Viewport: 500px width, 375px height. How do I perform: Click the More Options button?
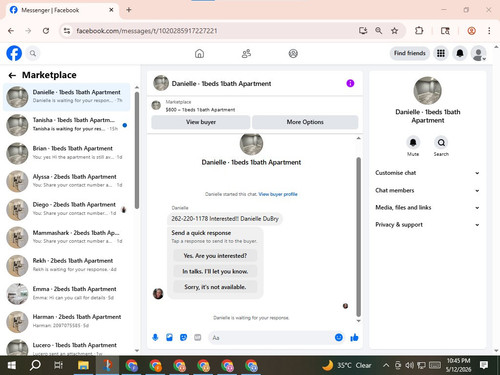[x=305, y=122]
